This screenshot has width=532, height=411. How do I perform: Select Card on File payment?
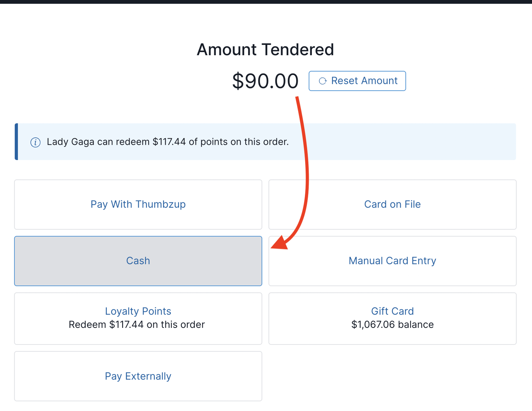tap(392, 204)
